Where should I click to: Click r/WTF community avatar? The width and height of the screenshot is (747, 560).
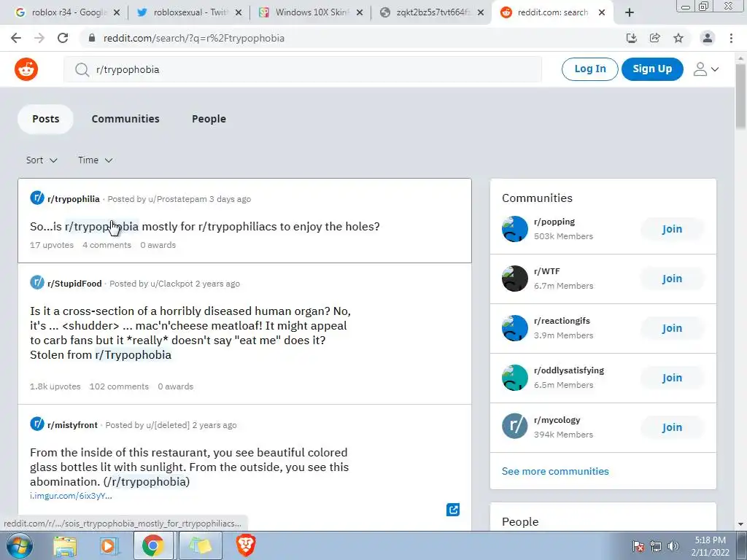[515, 279]
